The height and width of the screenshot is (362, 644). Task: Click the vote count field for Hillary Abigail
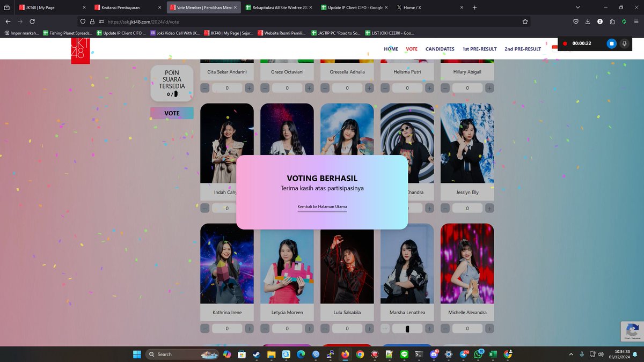467,88
